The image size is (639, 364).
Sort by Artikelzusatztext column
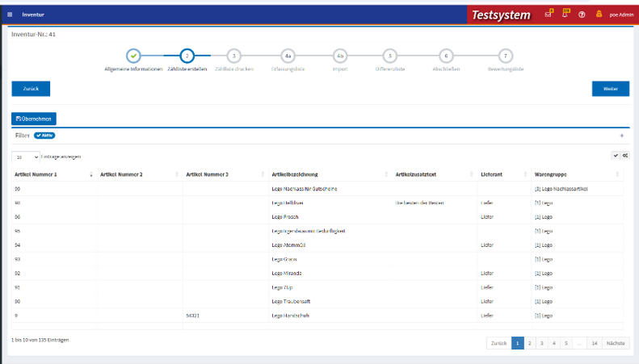point(435,174)
